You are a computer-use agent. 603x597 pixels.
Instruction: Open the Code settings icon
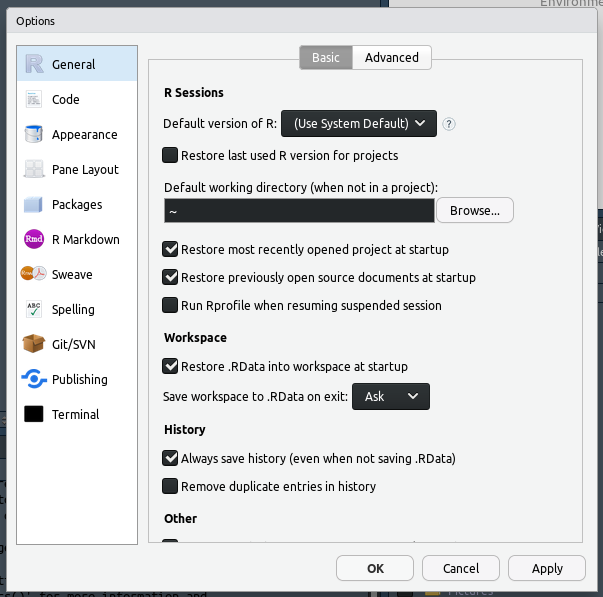tap(34, 99)
